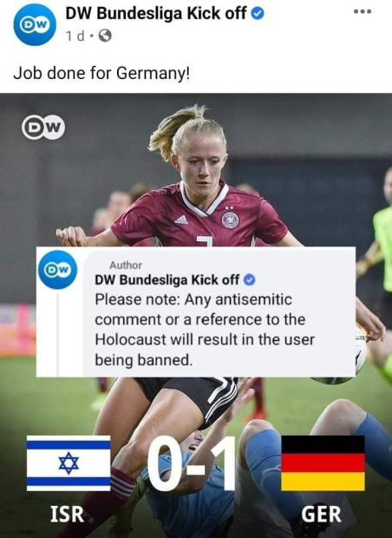Click the Germany flag icon
This screenshot has width=392, height=538.
pyautogui.click(x=323, y=463)
